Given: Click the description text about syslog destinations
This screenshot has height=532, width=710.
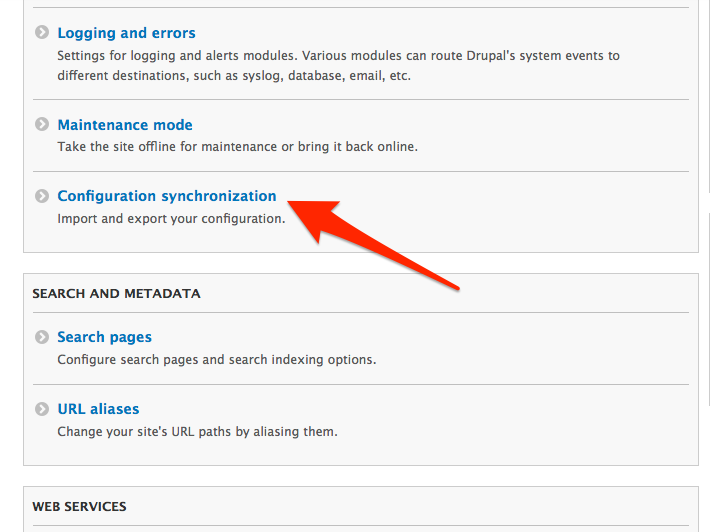Looking at the screenshot, I should pos(338,65).
